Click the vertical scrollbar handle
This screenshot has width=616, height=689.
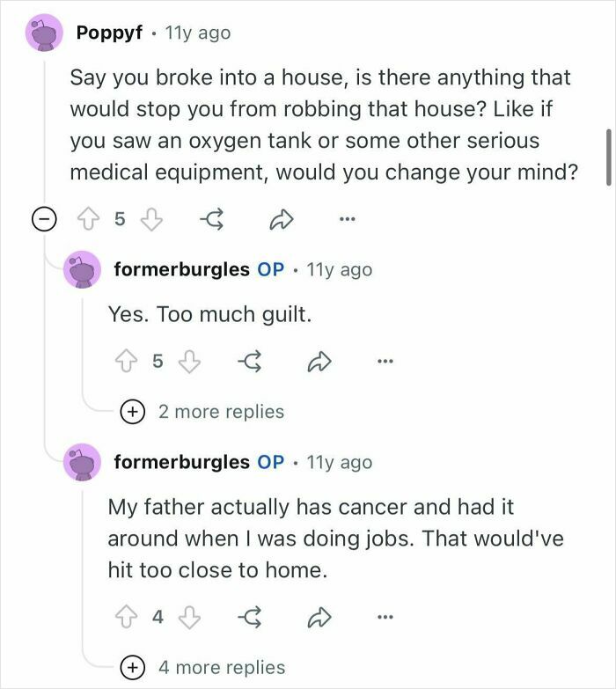click(608, 157)
